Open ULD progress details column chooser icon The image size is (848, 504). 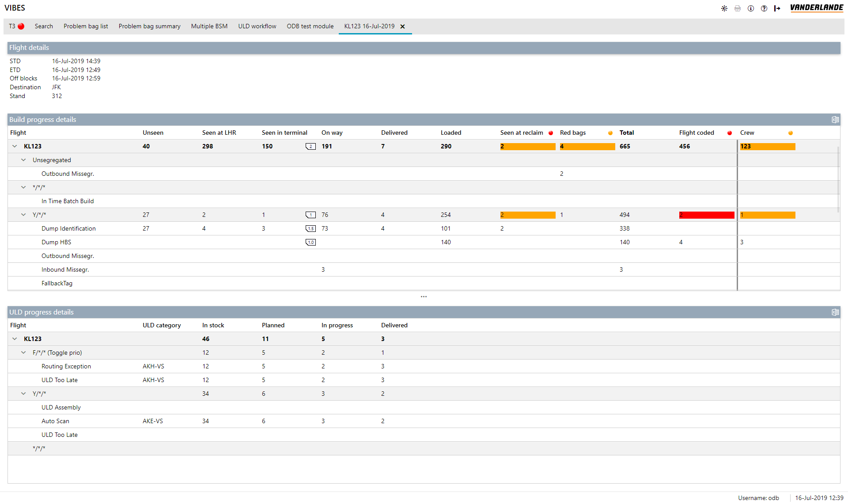pyautogui.click(x=835, y=312)
